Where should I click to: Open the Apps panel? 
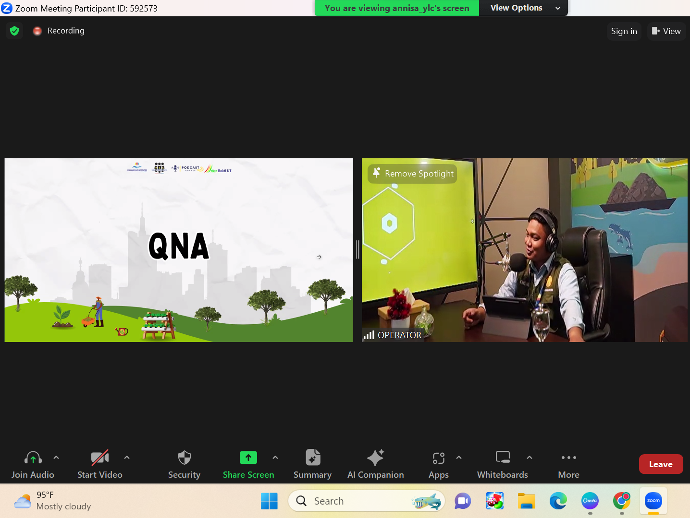pos(438,458)
